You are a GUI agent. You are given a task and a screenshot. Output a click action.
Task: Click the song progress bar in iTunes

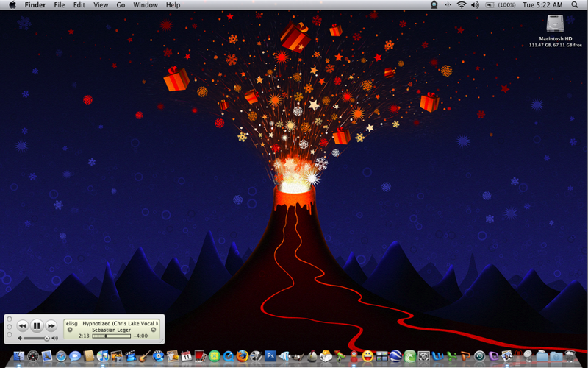click(112, 336)
